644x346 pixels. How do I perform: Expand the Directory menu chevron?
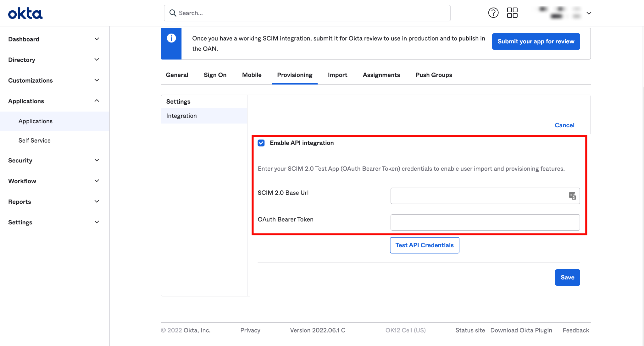click(97, 60)
